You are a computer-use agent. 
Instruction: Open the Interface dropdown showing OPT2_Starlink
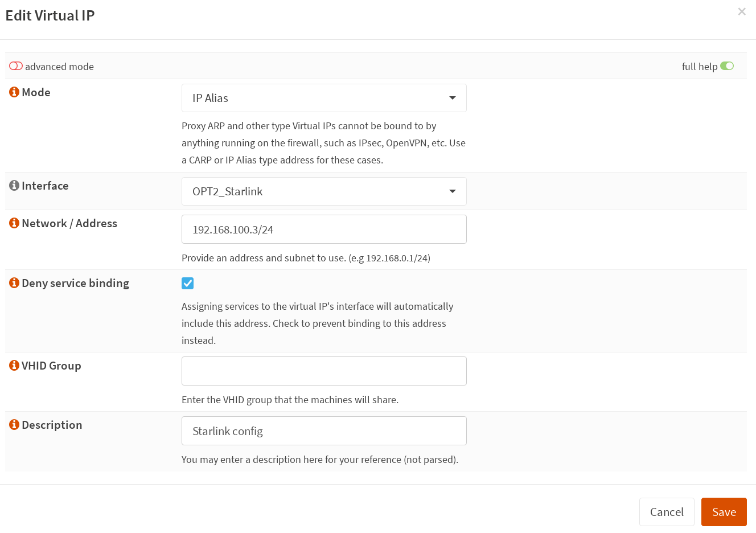click(x=324, y=191)
